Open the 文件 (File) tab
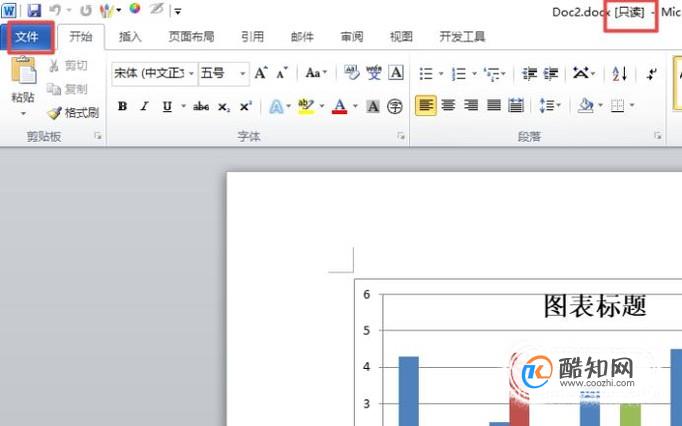Viewport: 682px width, 426px height. (x=27, y=37)
